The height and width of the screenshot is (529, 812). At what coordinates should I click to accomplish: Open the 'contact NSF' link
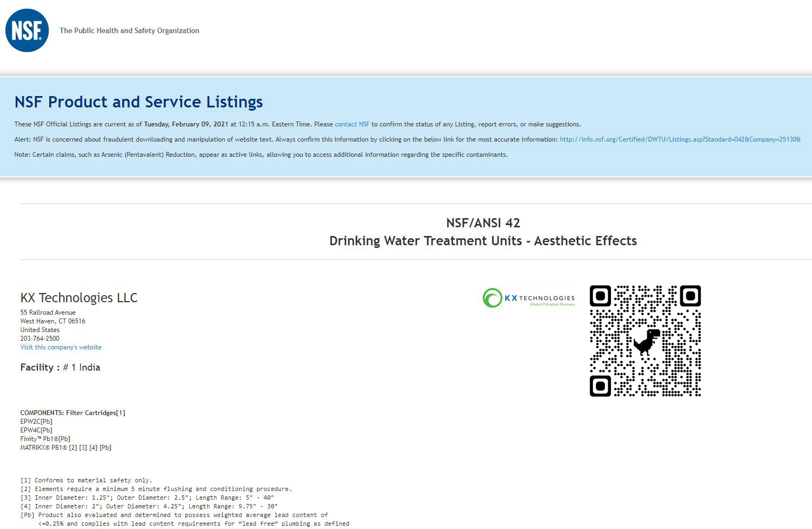tap(352, 124)
